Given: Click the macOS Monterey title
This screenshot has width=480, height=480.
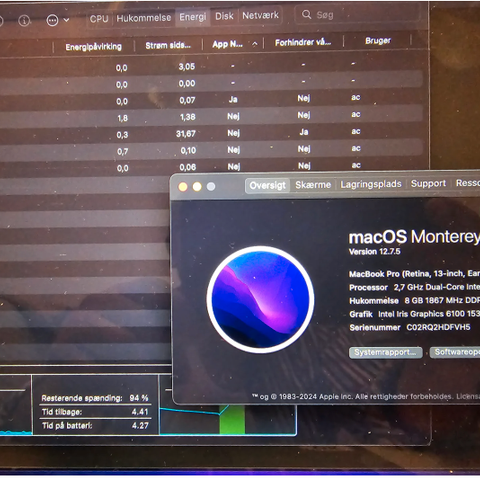Looking at the screenshot, I should (x=414, y=237).
